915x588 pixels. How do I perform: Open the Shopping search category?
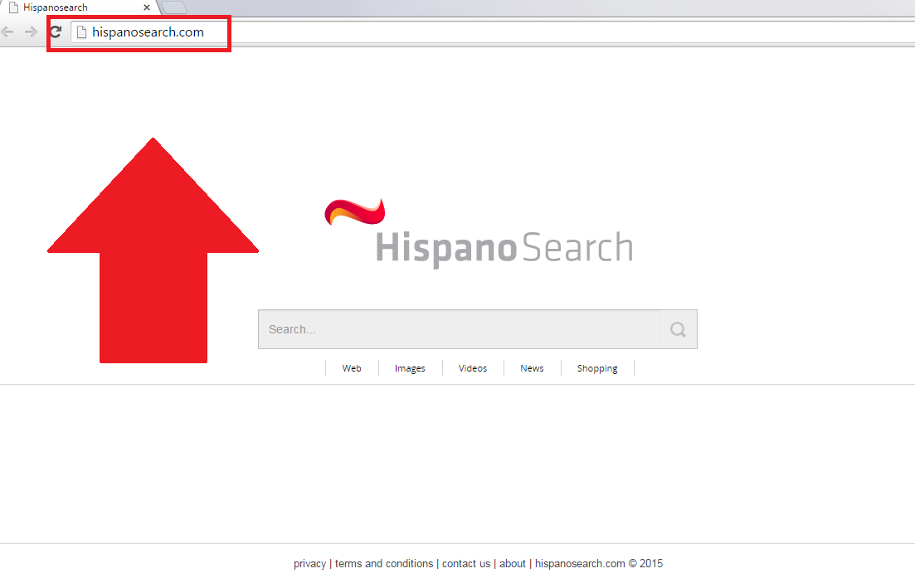coord(597,368)
